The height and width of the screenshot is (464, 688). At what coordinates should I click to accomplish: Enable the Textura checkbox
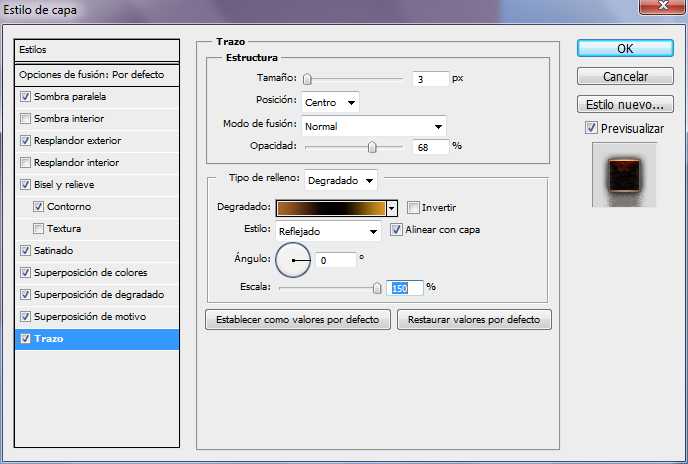click(x=39, y=228)
